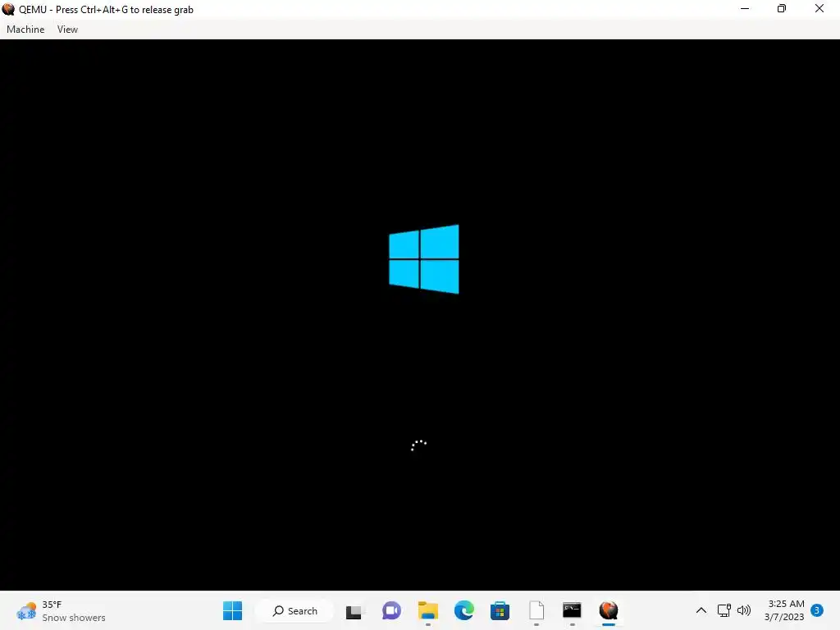Open the View menu in QEMU
This screenshot has height=630, width=840.
[67, 30]
